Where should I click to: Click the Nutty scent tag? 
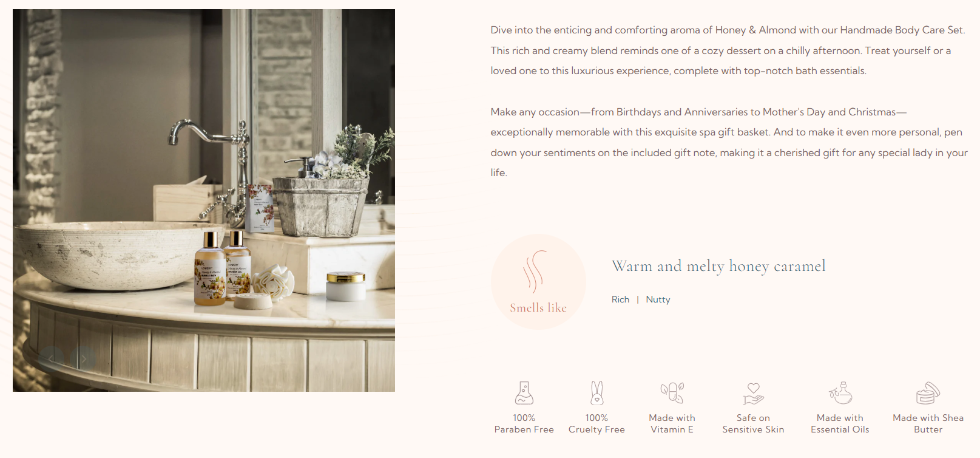point(658,299)
